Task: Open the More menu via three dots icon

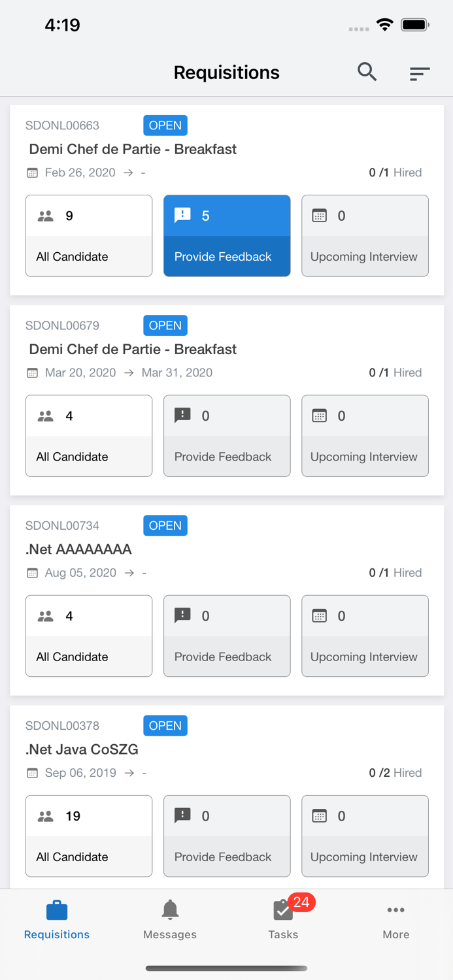Action: tap(396, 909)
